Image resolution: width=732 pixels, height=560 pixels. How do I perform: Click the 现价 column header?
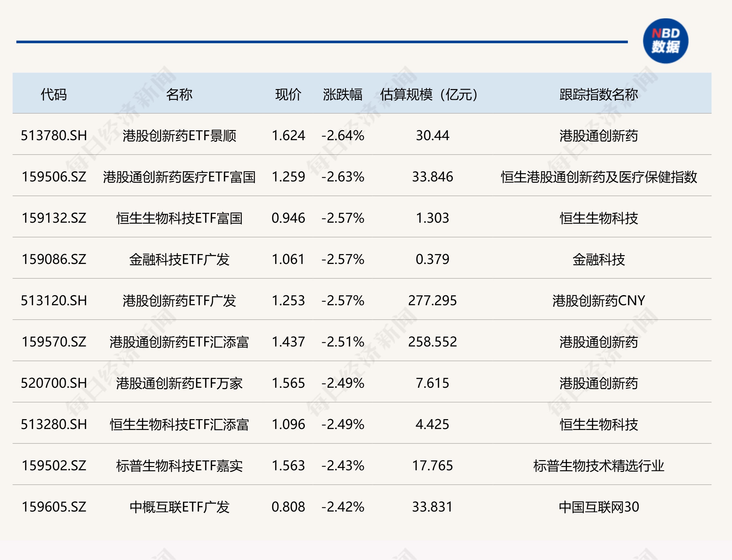288,95
